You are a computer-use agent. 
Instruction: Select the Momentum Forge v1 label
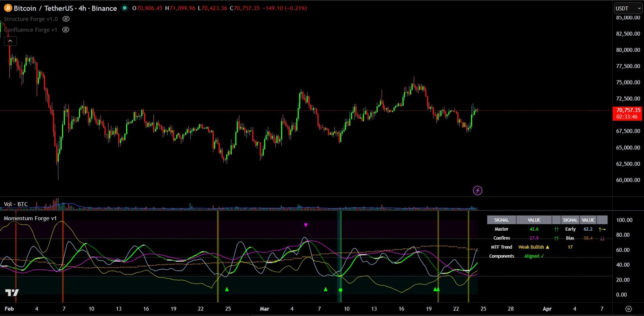[x=30, y=218]
